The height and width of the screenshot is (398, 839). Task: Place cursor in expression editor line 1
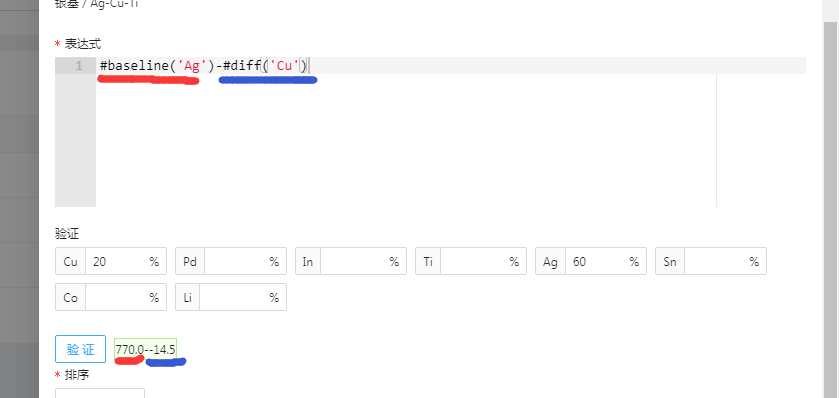(x=451, y=66)
